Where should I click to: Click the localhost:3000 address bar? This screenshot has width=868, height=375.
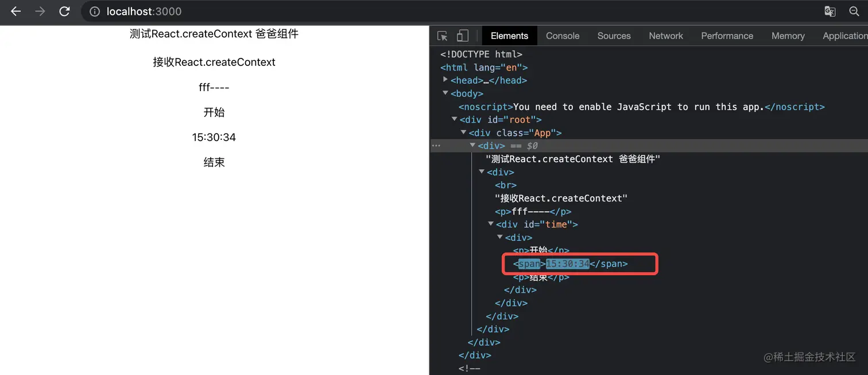(x=144, y=11)
